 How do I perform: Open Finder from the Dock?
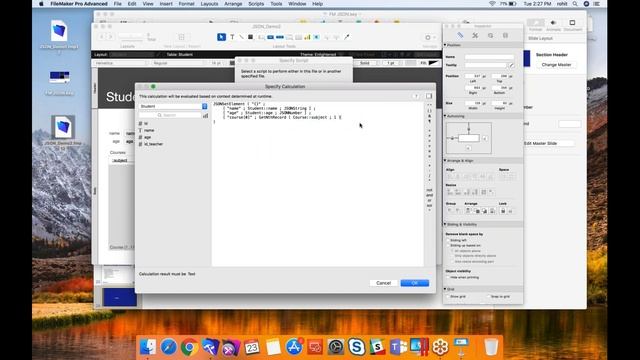pos(147,347)
